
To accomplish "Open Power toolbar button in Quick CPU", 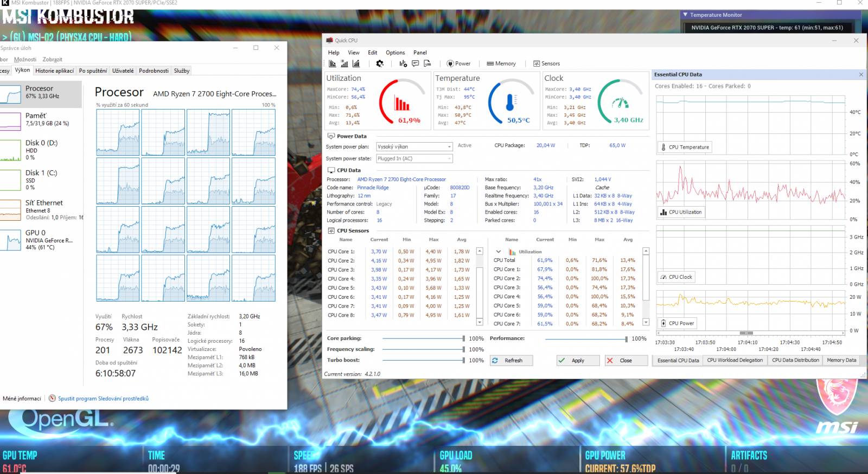I will pyautogui.click(x=458, y=63).
